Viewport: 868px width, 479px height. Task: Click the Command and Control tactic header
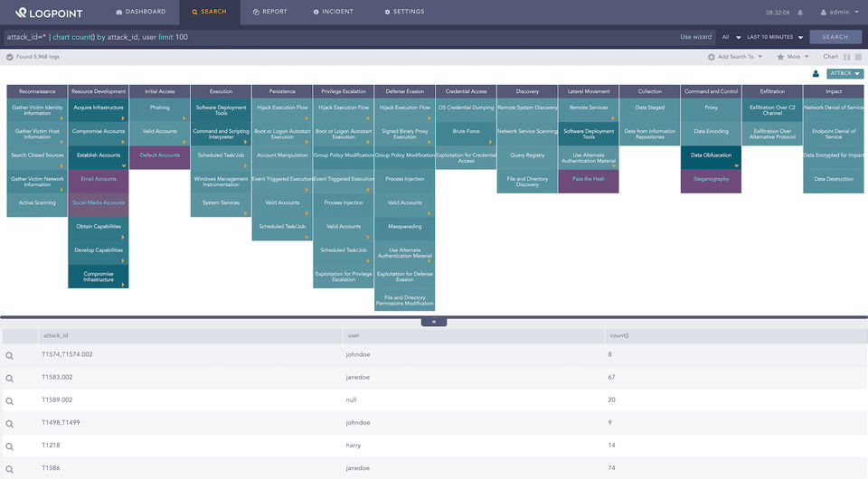[711, 91]
